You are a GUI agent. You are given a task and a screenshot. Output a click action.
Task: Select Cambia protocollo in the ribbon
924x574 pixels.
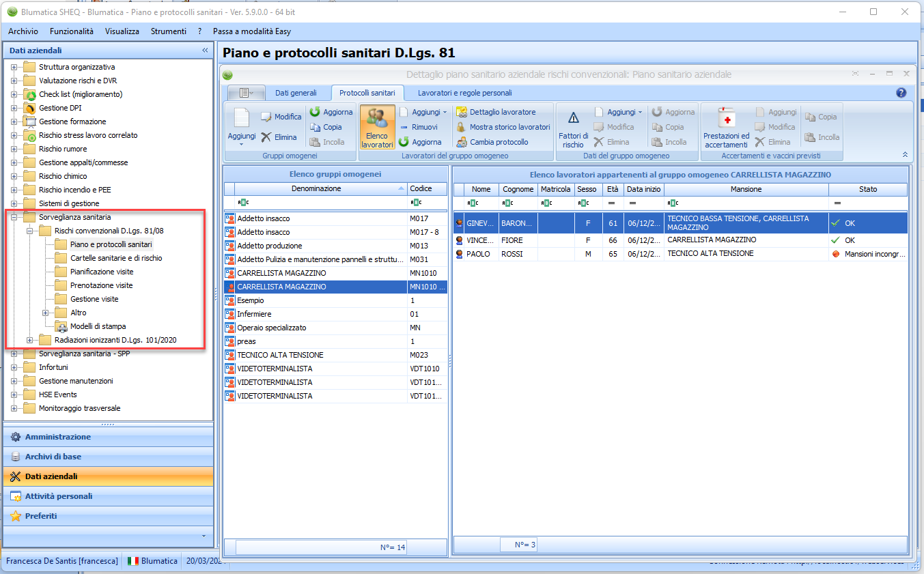click(499, 142)
